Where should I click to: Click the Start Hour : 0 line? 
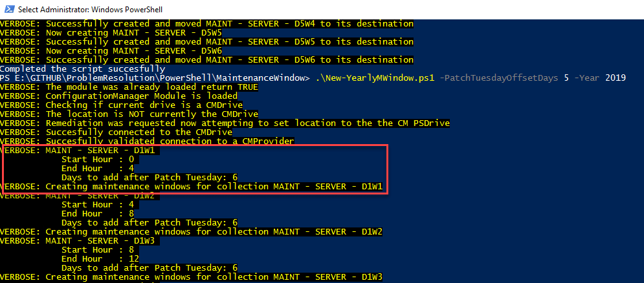coord(98,160)
